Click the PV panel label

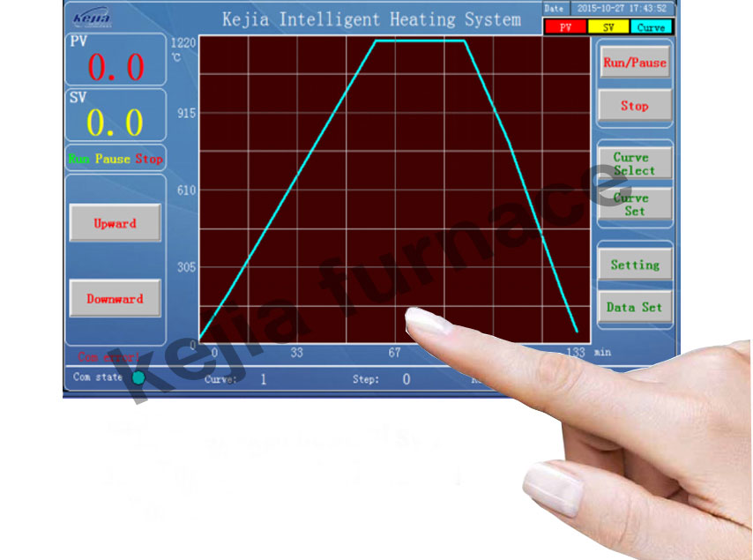pos(78,41)
